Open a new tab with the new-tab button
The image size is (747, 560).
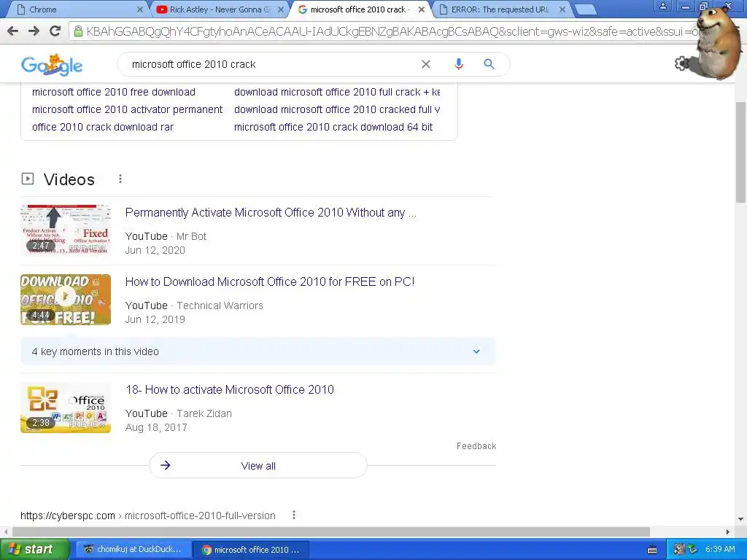point(585,9)
